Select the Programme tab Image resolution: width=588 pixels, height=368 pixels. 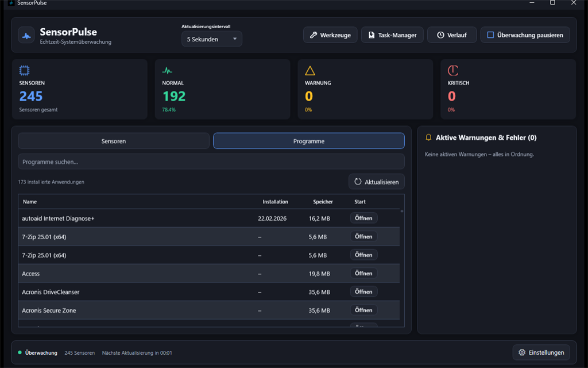(308, 141)
